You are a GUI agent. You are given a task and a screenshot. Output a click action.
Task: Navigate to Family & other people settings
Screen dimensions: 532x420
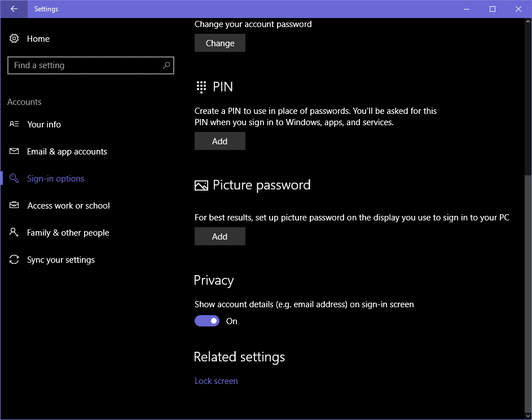tap(67, 232)
